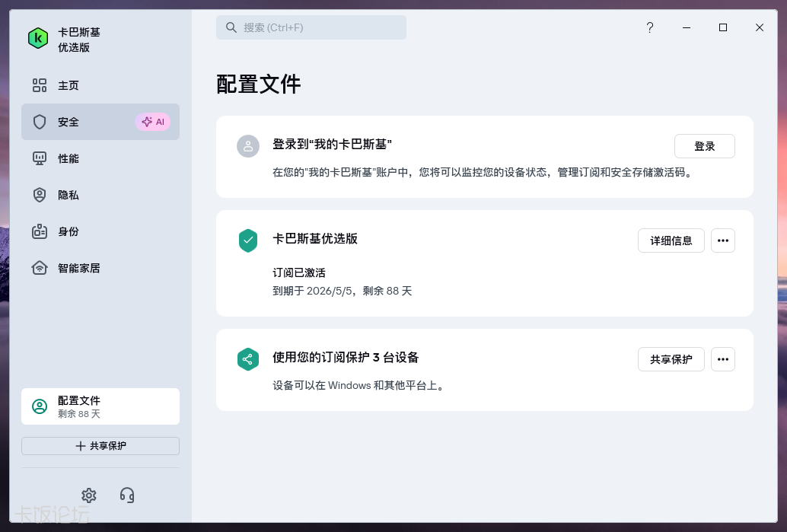Expand more options beside 共享保护 button
The width and height of the screenshot is (787, 532).
[722, 359]
